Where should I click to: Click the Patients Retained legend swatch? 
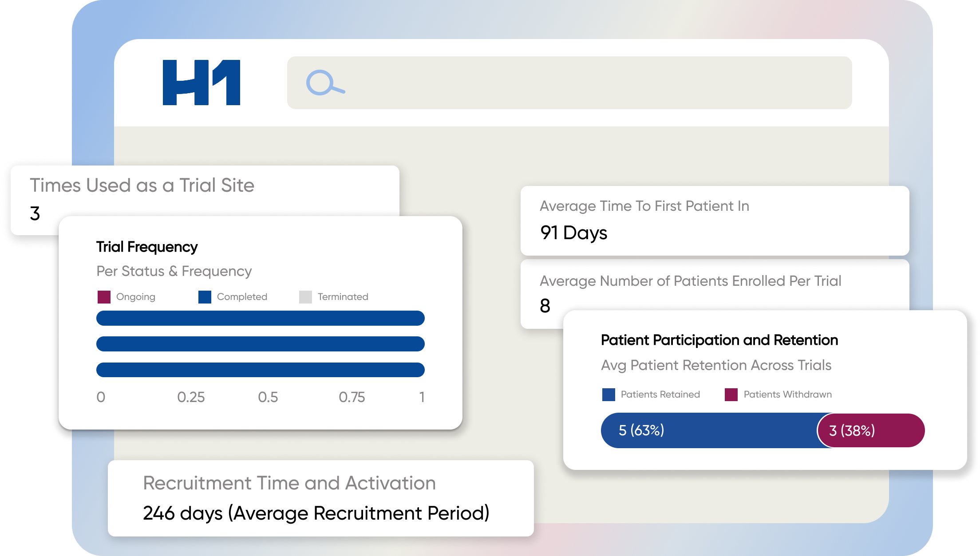[x=609, y=394]
